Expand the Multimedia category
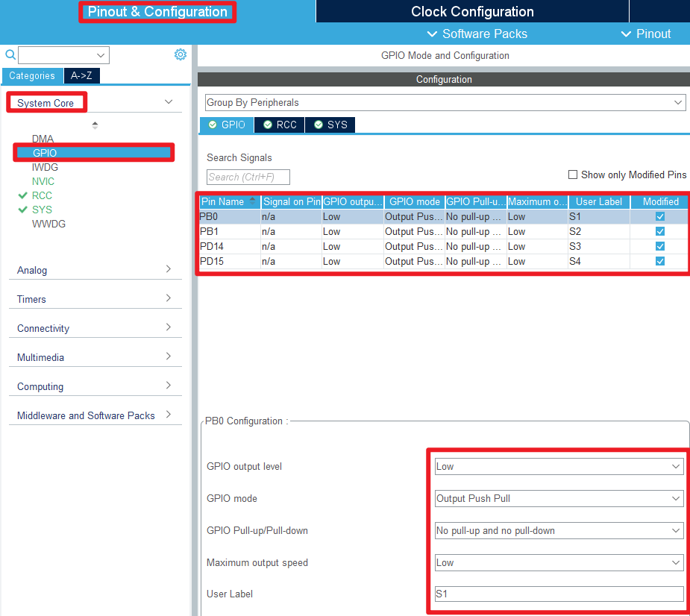 coord(169,356)
